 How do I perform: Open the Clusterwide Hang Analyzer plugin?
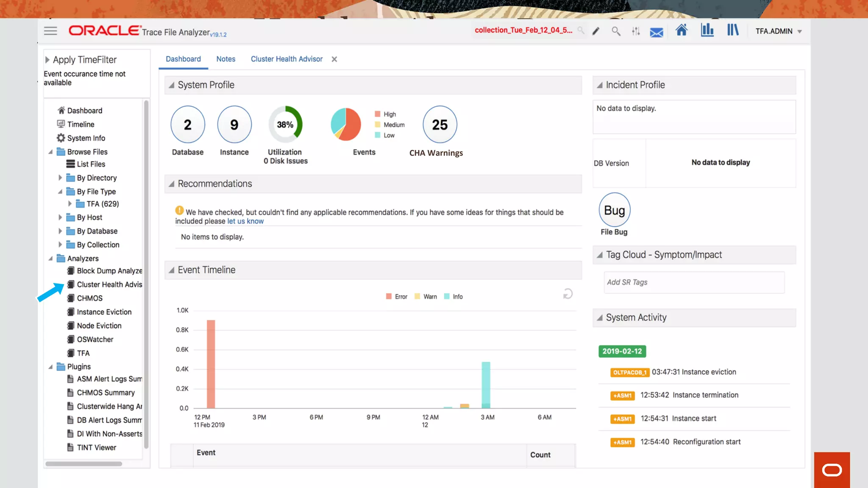(105, 406)
